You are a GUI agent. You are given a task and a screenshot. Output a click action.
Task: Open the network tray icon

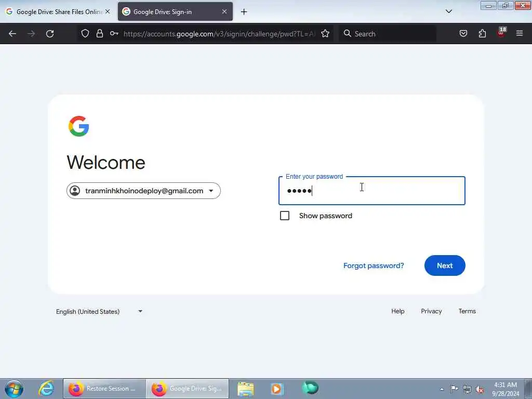[467, 389]
